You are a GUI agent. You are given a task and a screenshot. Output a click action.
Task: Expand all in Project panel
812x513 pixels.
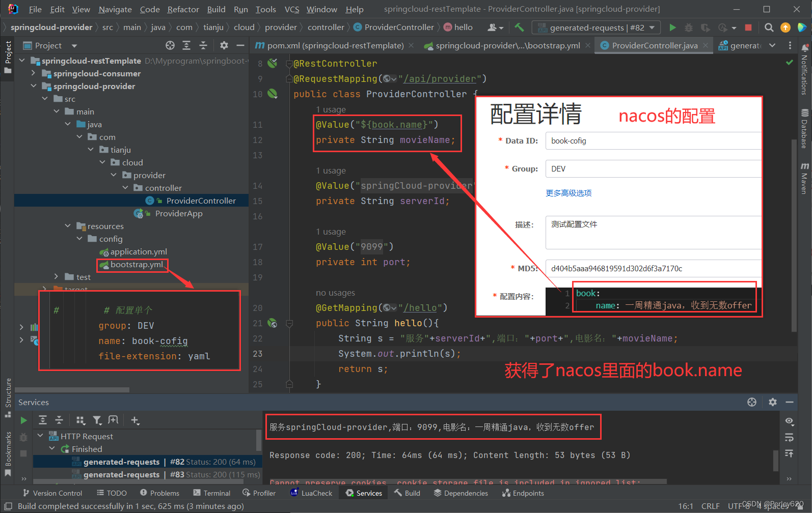click(186, 45)
